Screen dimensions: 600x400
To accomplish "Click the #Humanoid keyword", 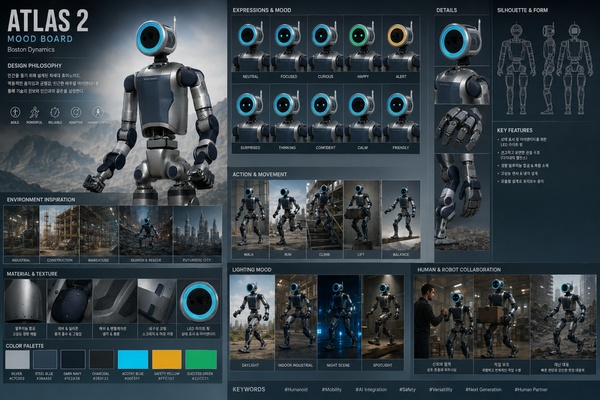I will 296,389.
